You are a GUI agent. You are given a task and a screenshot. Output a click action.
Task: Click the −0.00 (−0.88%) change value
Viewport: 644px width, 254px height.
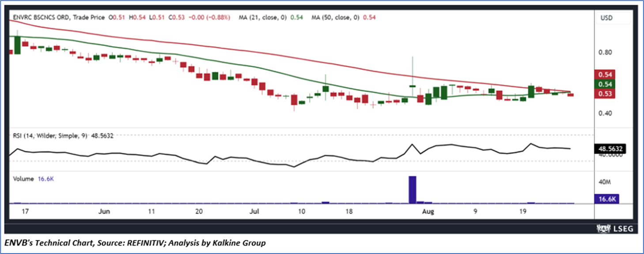[x=209, y=17]
